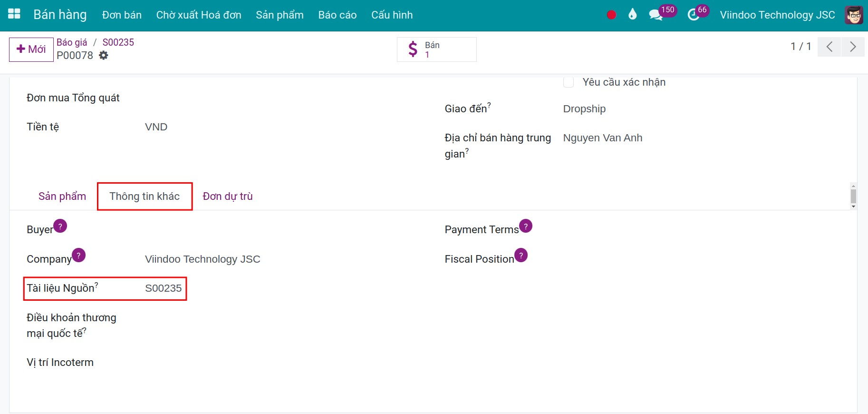868x414 pixels.
Task: Select the Thông tin khác tab
Action: 145,197
